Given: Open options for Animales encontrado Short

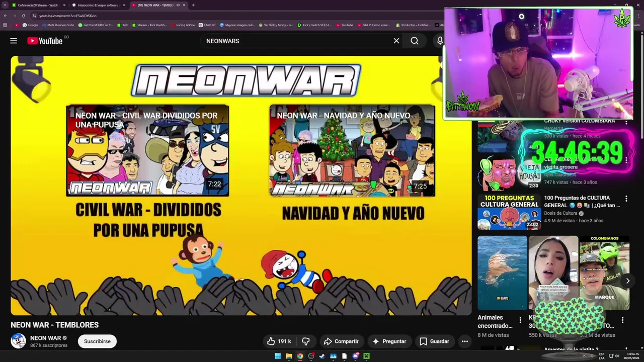Looking at the screenshot, I should [x=520, y=320].
